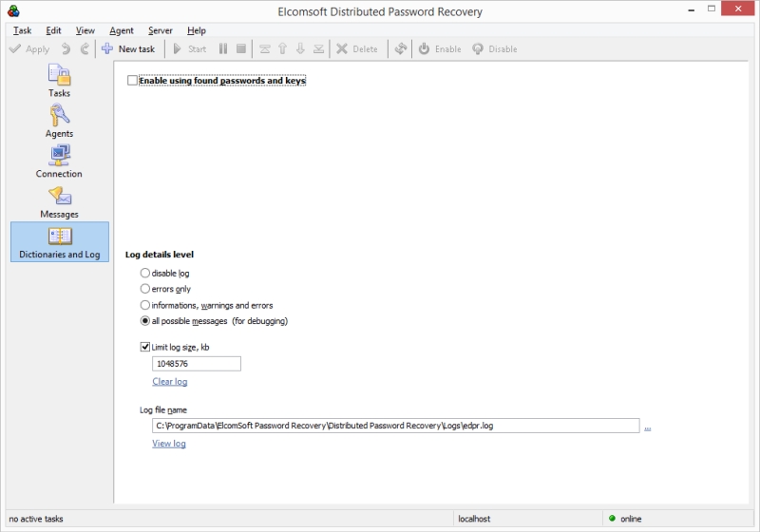Maximize the Elcomsoft window
Image resolution: width=760 pixels, height=532 pixels.
coord(711,9)
